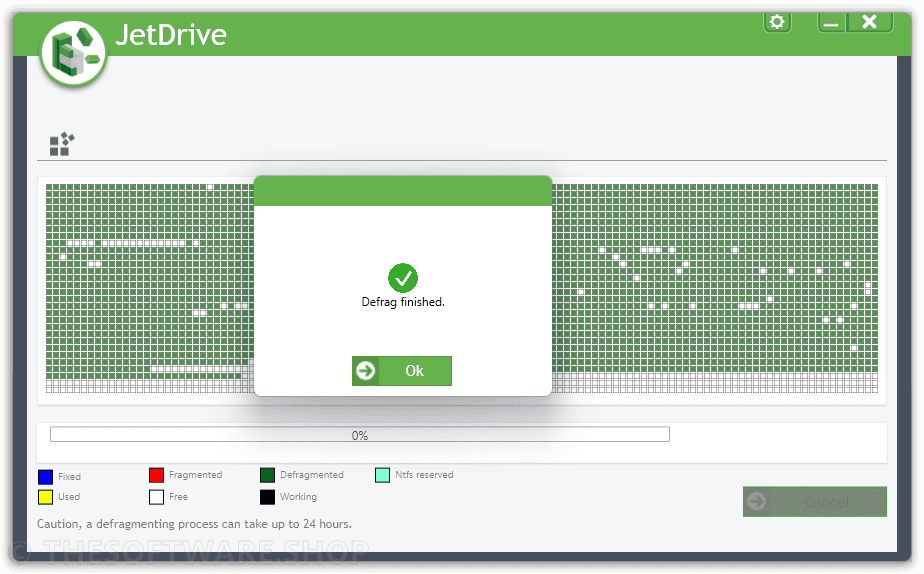
Task: Click the 'Working' legend label
Action: (298, 497)
